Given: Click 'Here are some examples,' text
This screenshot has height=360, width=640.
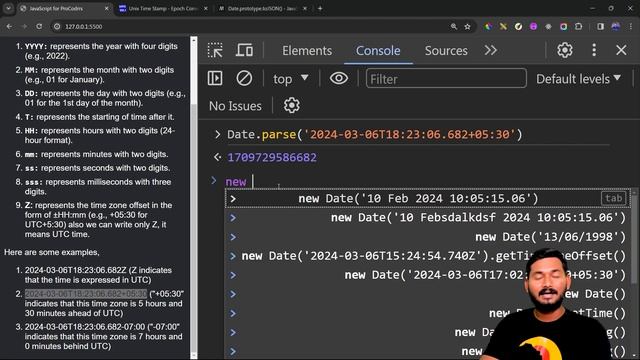Looking at the screenshot, I should click(x=52, y=252).
